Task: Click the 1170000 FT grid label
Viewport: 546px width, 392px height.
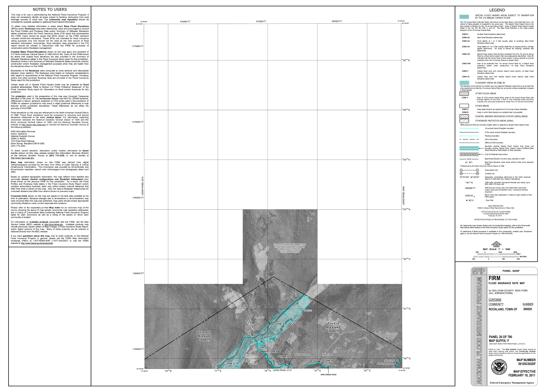Action: pos(138,122)
